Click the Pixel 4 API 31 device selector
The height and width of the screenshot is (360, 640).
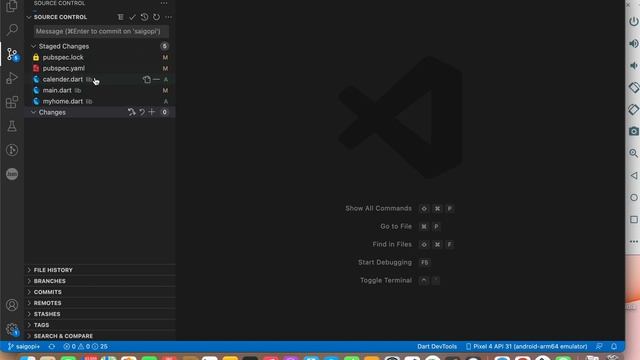pyautogui.click(x=527, y=347)
